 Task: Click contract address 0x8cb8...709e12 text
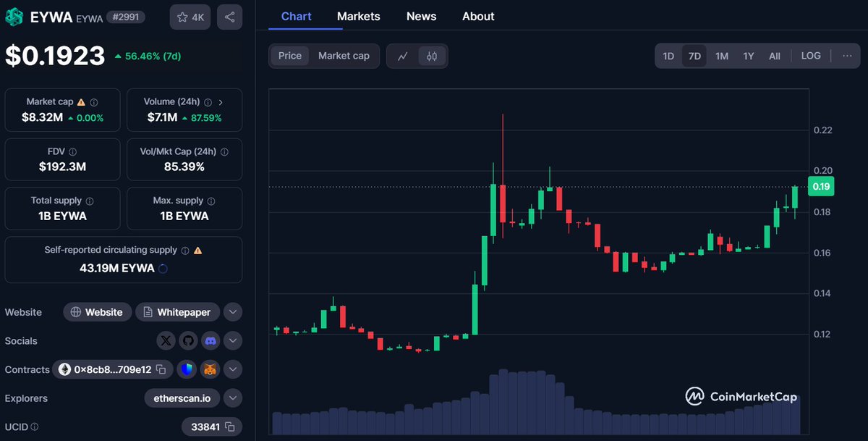coord(113,369)
